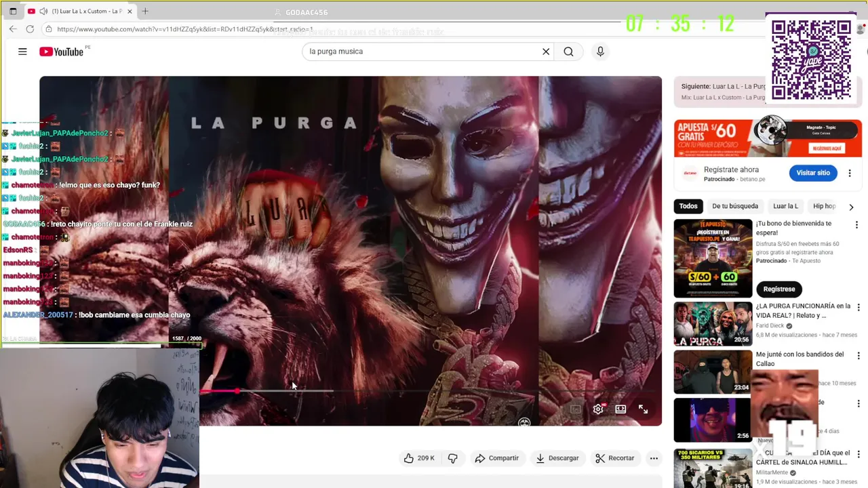Open options for the bandidos del Callao video

pos(859,356)
